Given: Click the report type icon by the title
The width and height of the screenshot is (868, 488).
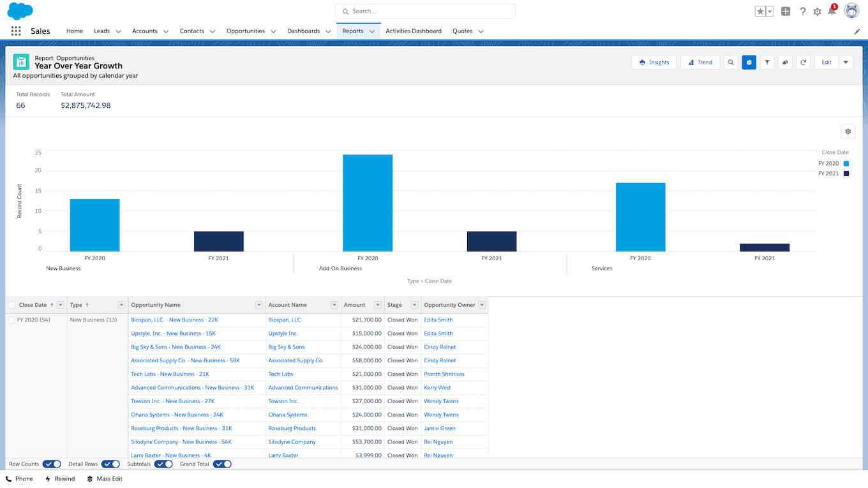Looking at the screenshot, I should point(21,62).
